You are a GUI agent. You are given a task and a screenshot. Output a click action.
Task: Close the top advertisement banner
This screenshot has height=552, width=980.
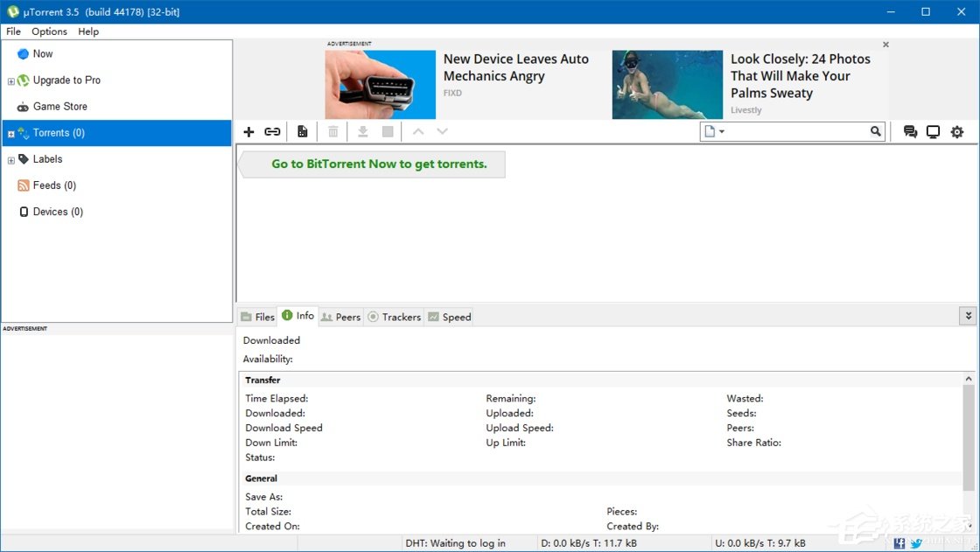(885, 45)
